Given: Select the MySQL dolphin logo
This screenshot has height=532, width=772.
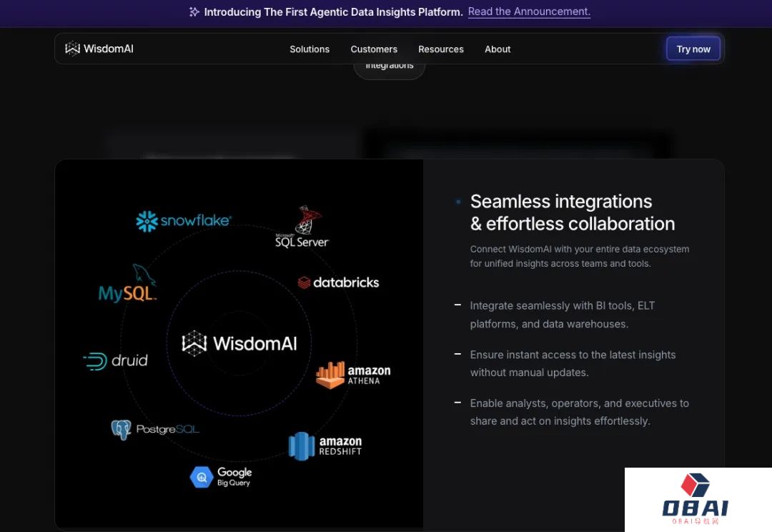Looking at the screenshot, I should [x=128, y=283].
